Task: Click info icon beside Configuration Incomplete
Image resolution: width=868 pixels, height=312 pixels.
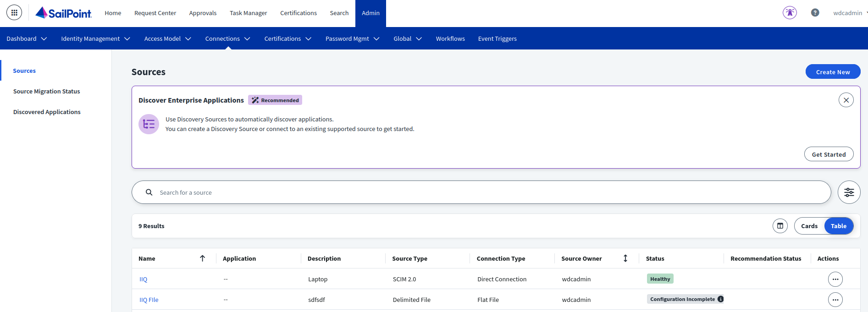Action: point(720,299)
